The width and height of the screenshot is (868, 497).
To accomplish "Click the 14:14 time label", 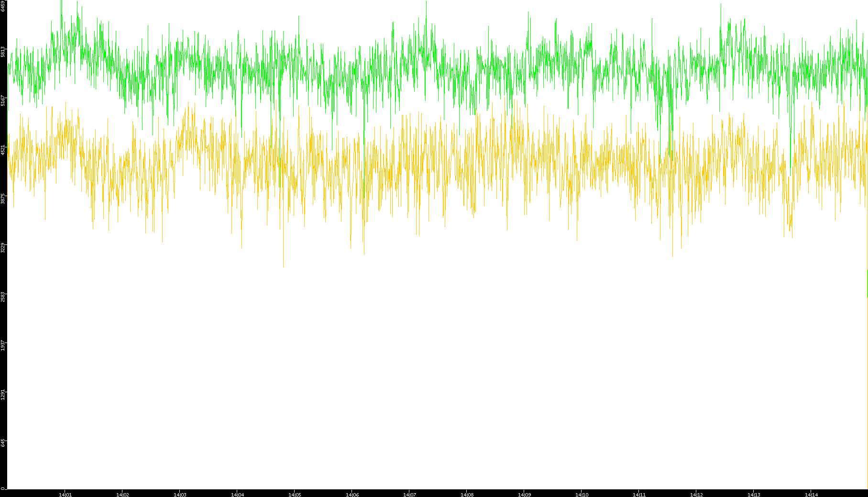I will point(812,495).
